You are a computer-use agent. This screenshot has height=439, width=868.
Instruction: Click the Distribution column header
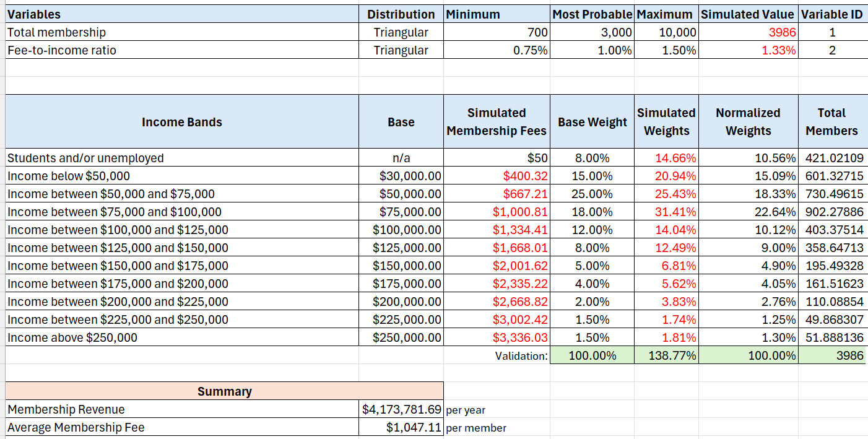pos(401,14)
